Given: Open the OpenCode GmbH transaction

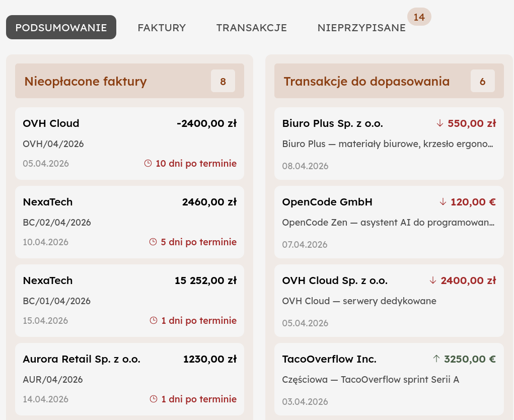Looking at the screenshot, I should [x=389, y=222].
